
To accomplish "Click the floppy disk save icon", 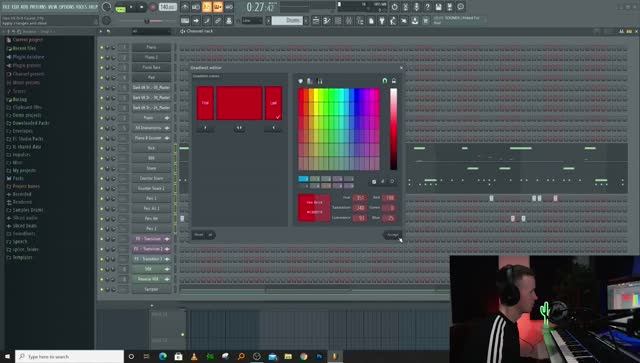I will (438, 7).
